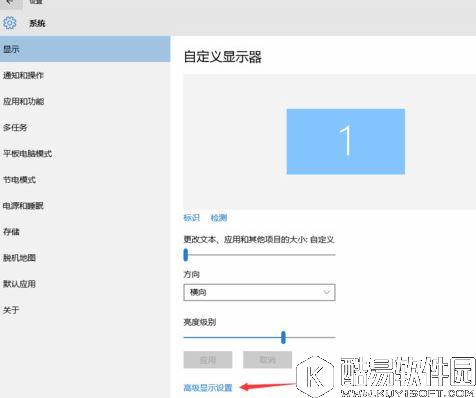This screenshot has height=398, width=476.
Task: Open 高级显示设置 link
Action: (208, 388)
